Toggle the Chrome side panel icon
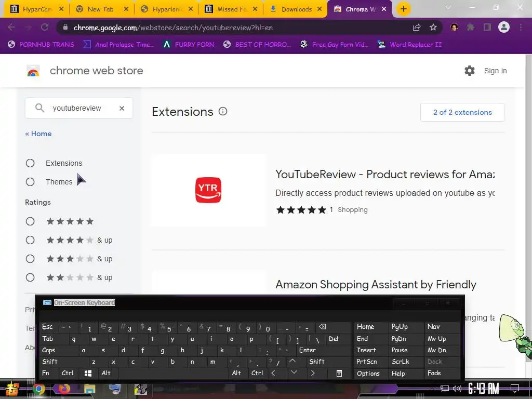Image resolution: width=532 pixels, height=399 pixels. [x=487, y=27]
